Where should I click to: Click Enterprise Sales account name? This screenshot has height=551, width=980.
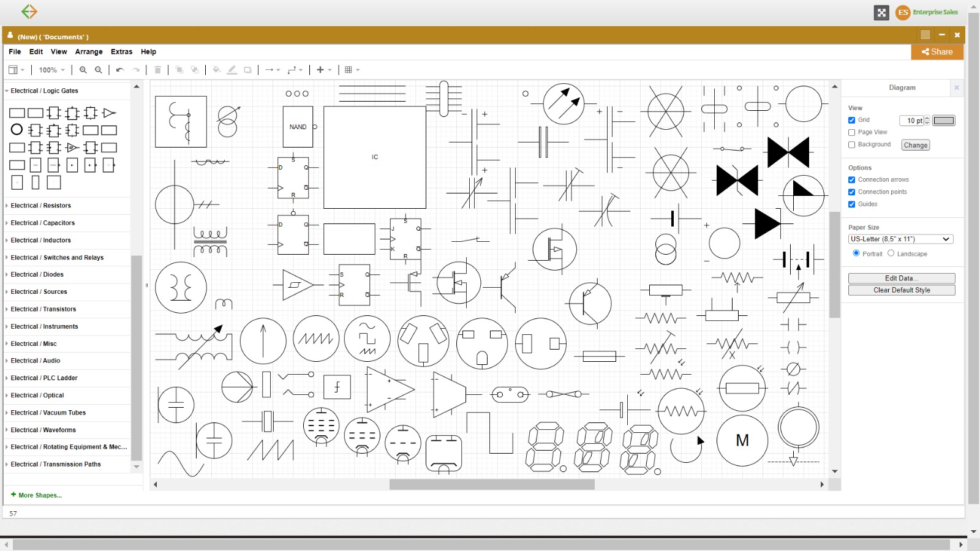click(935, 12)
